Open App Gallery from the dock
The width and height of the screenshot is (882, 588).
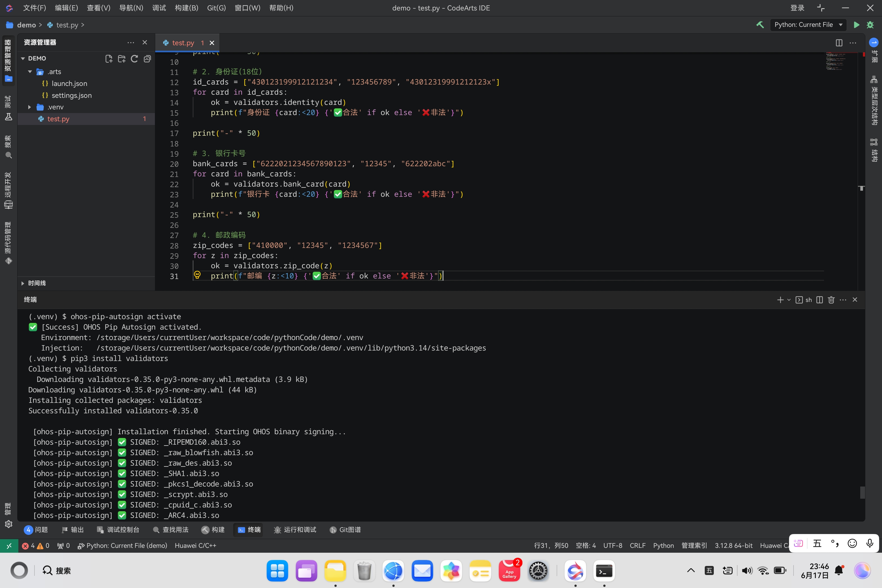(x=509, y=571)
